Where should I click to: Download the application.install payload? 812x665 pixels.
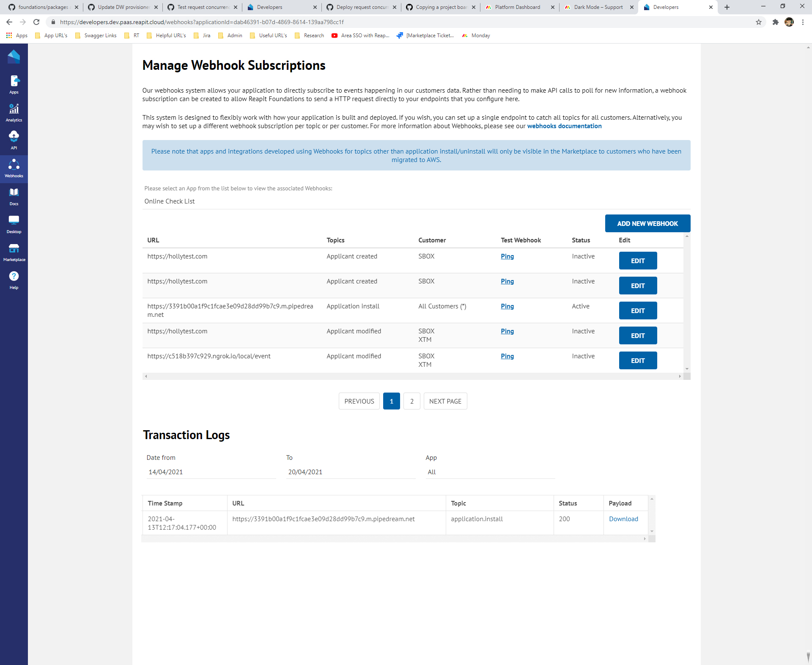(623, 519)
